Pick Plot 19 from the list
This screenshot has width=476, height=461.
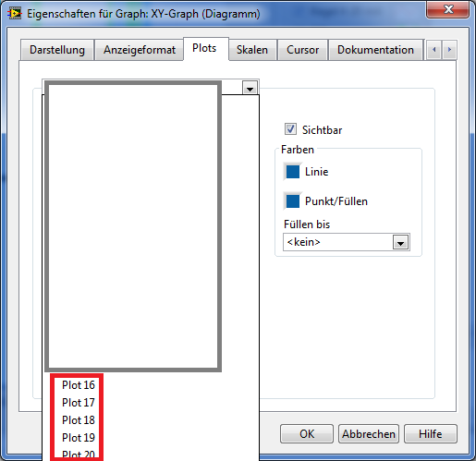(x=79, y=438)
